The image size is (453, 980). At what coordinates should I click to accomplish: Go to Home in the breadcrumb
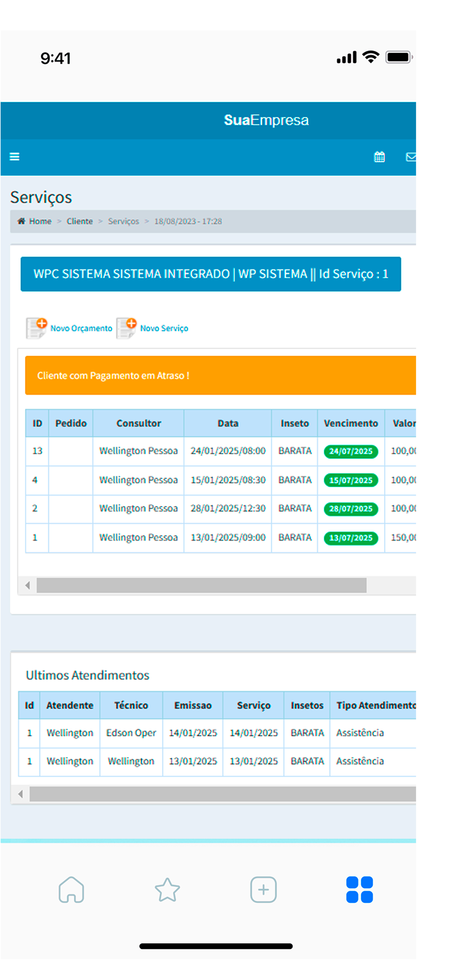coord(40,221)
